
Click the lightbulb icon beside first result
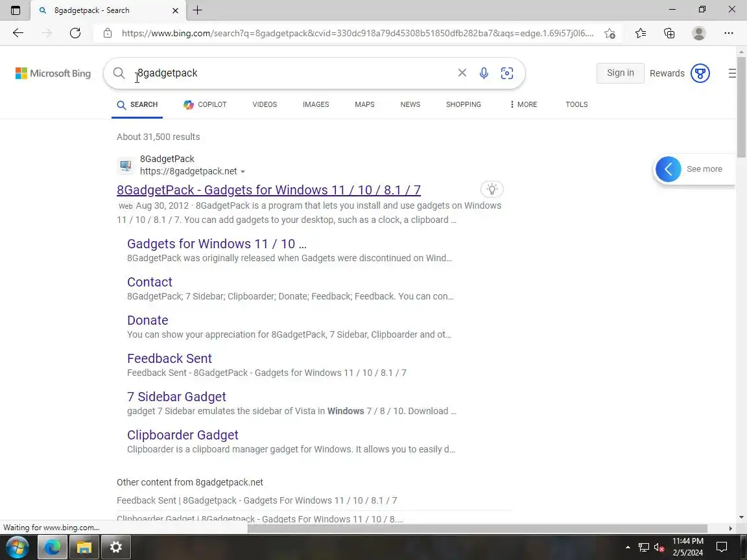(492, 189)
